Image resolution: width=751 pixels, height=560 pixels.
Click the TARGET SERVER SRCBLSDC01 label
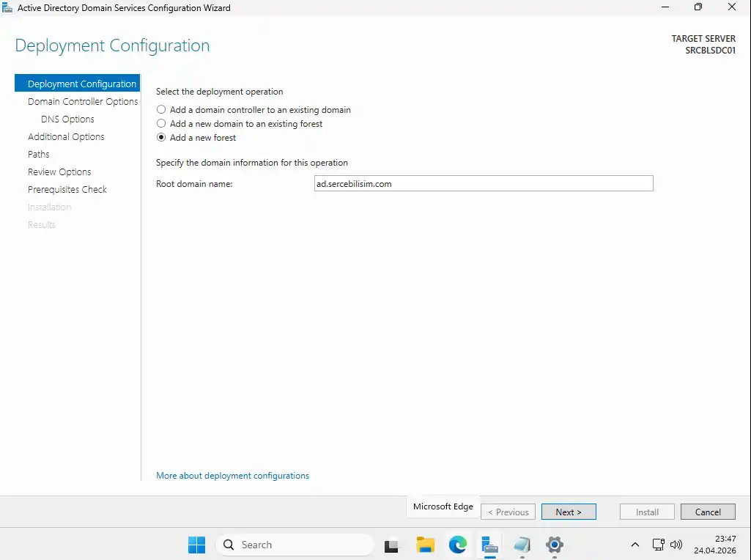point(703,44)
